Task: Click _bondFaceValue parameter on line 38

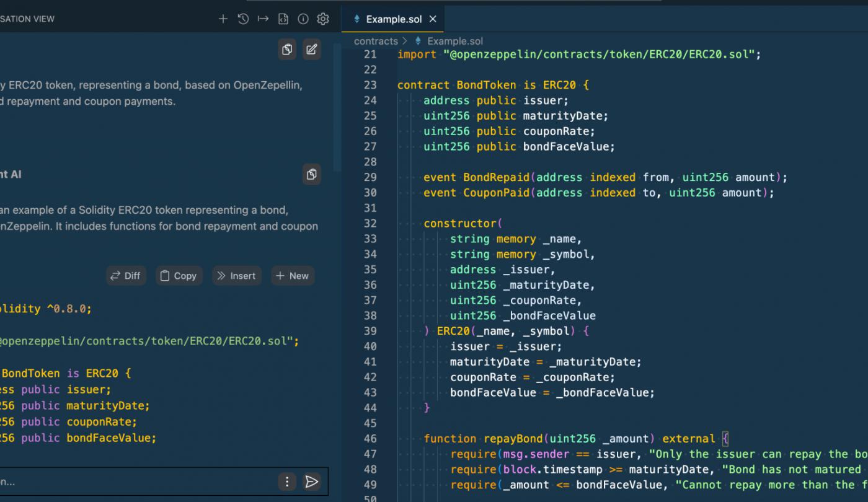Action: [x=549, y=315]
